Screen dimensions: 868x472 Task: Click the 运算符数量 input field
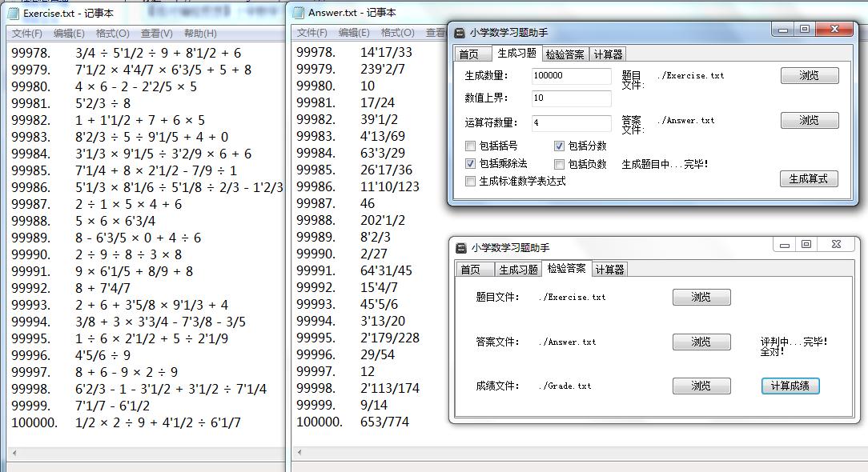click(x=571, y=123)
